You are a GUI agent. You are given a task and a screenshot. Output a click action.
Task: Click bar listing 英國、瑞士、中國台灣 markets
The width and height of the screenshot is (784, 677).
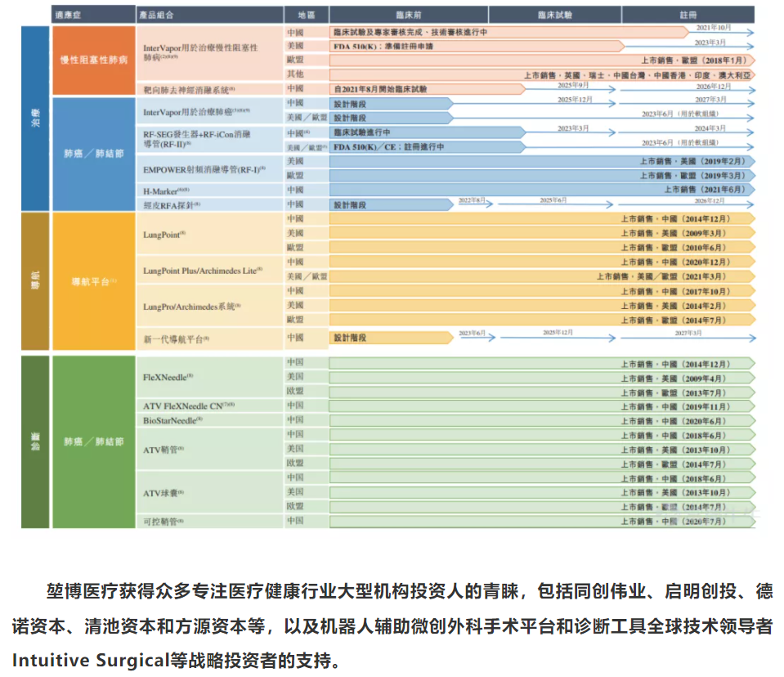(542, 75)
